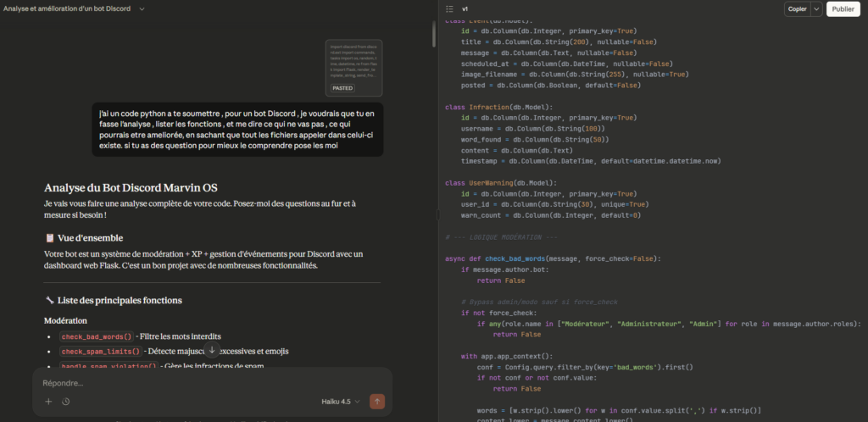
Task: Click the check_bad_words() code tag in chat
Action: [97, 336]
